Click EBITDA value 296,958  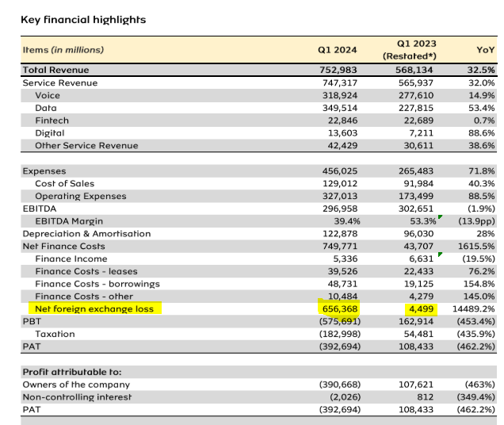pos(340,209)
